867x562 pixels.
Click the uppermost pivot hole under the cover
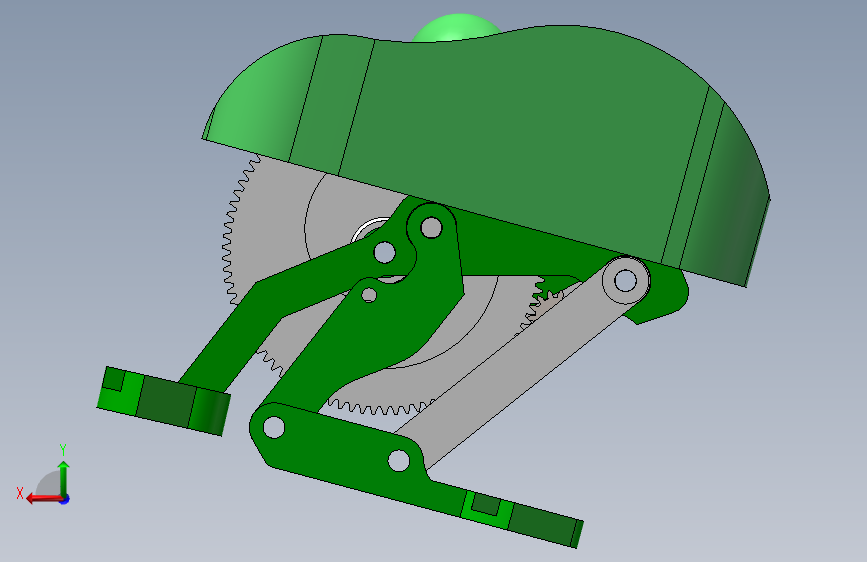[x=431, y=227]
